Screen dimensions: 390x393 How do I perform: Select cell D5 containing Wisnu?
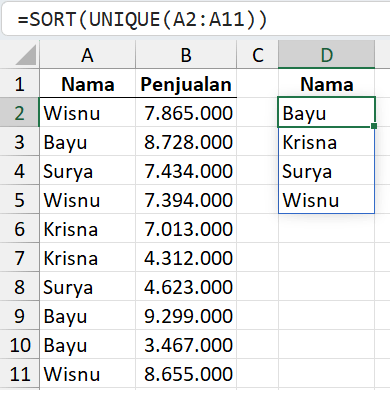[326, 199]
